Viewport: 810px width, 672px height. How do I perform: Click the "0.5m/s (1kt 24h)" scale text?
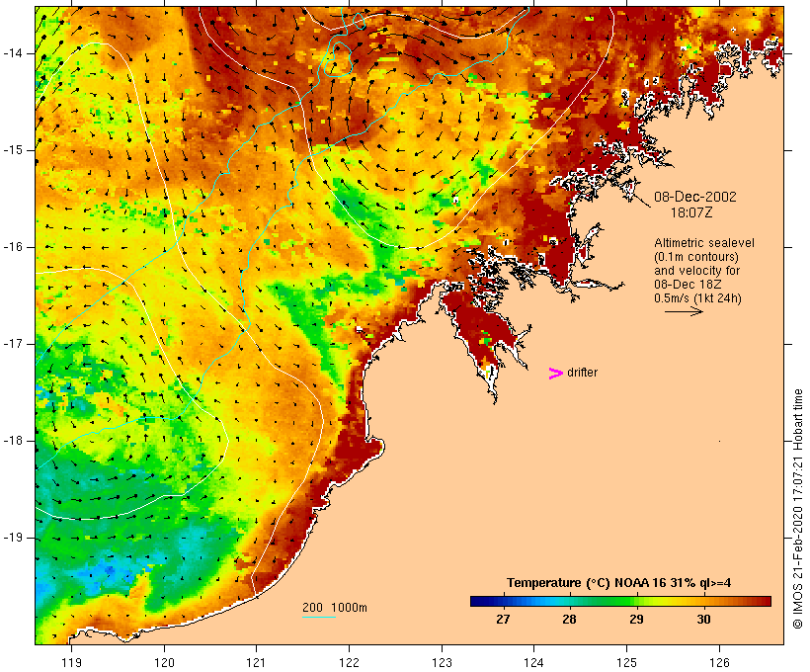[x=698, y=298]
